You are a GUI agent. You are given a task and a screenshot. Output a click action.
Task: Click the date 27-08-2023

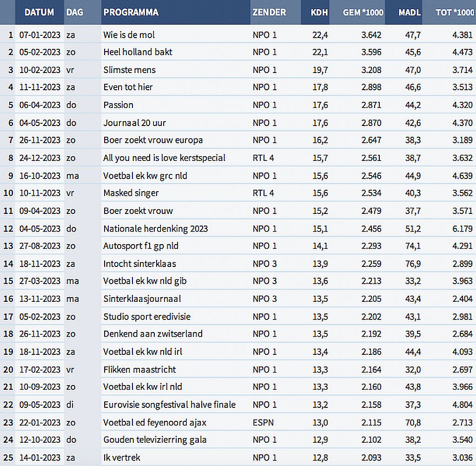coord(40,246)
